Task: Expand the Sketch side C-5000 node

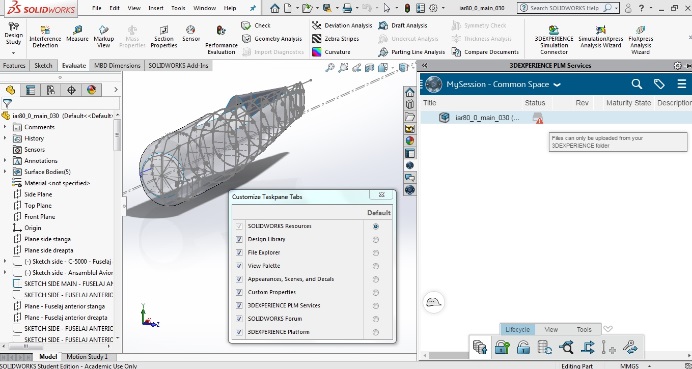Action: (x=5, y=261)
